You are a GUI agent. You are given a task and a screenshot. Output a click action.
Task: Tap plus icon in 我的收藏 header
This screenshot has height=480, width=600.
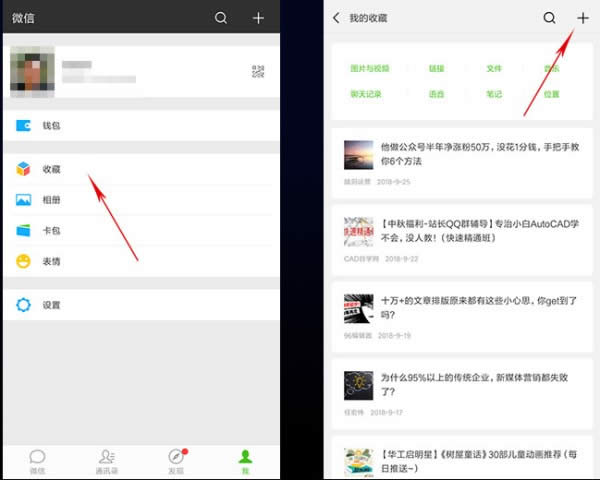(583, 18)
